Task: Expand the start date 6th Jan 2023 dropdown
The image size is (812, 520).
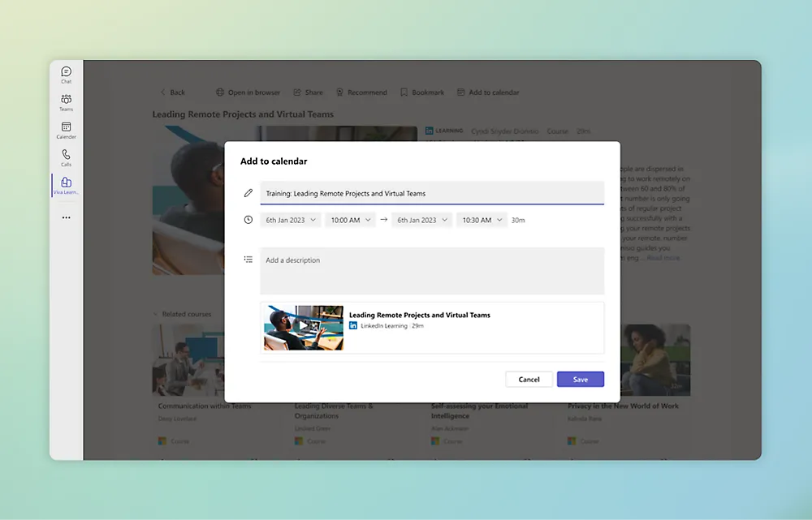Action: [x=290, y=220]
